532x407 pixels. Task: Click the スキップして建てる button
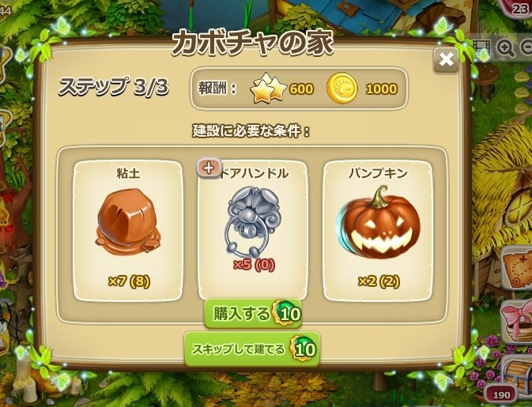(252, 349)
